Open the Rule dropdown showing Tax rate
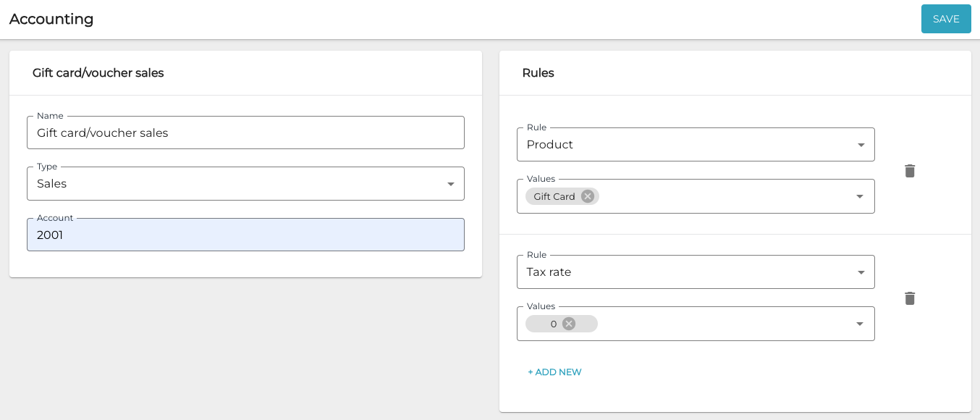 pos(695,272)
